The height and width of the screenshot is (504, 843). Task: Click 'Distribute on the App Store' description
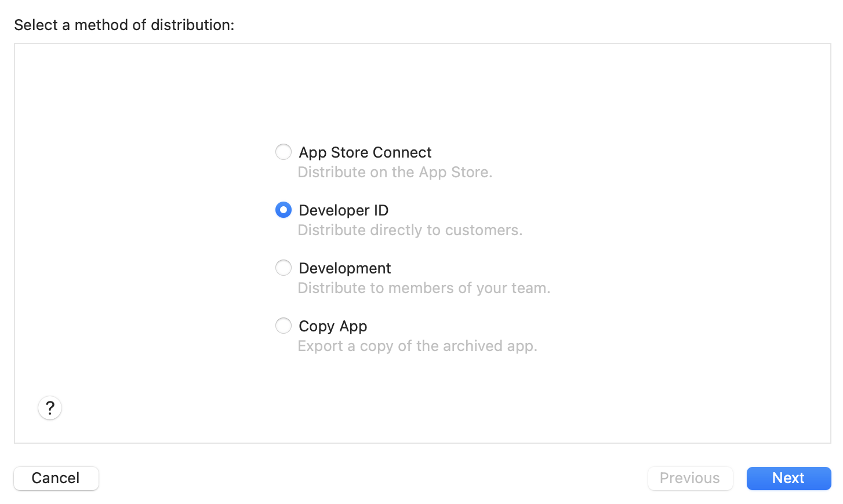(395, 172)
